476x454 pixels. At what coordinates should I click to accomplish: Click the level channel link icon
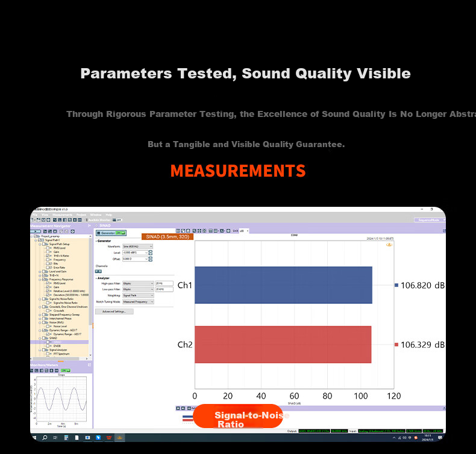click(150, 253)
